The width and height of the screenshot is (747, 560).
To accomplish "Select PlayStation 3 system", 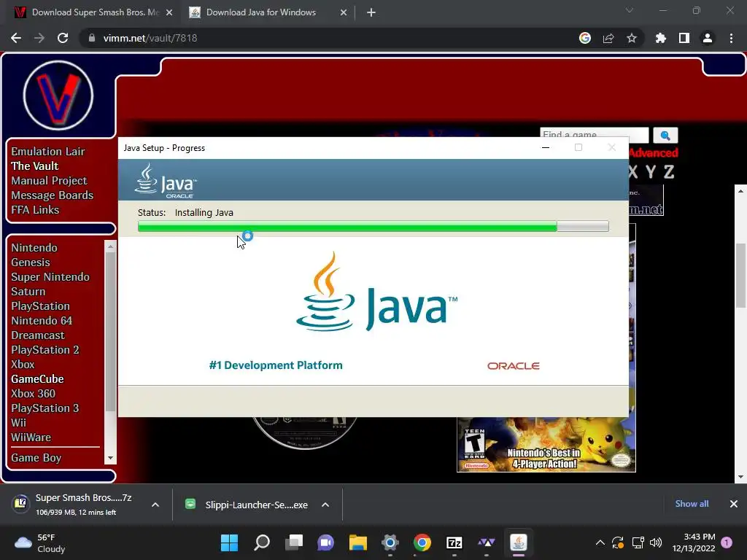I will pos(45,408).
